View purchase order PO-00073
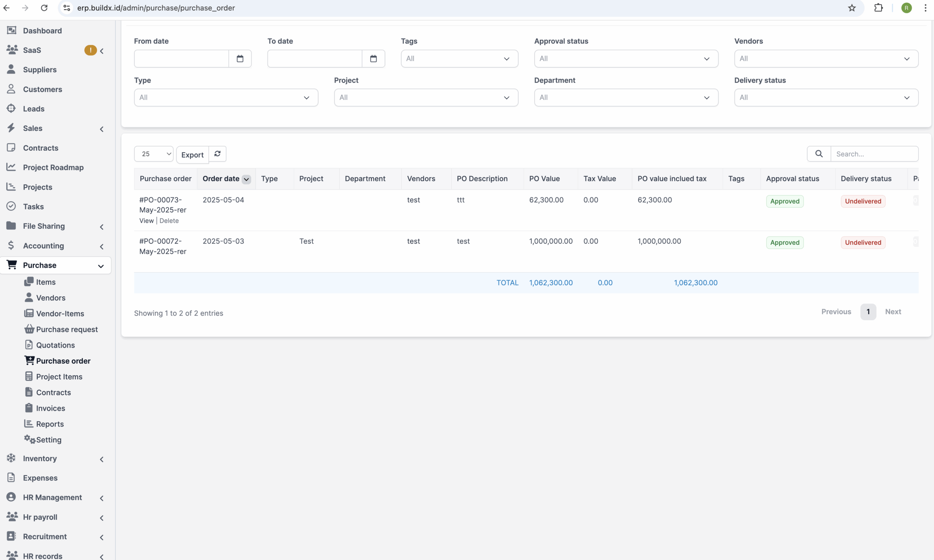Viewport: 934px width, 560px height. point(146,221)
